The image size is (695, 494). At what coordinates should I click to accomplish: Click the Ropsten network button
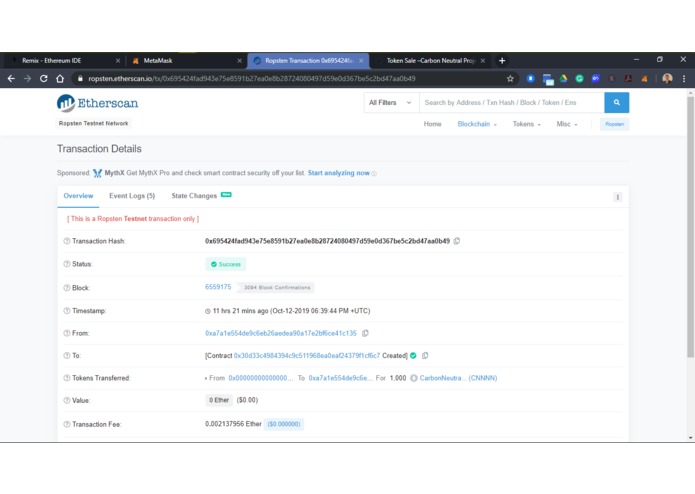click(614, 124)
